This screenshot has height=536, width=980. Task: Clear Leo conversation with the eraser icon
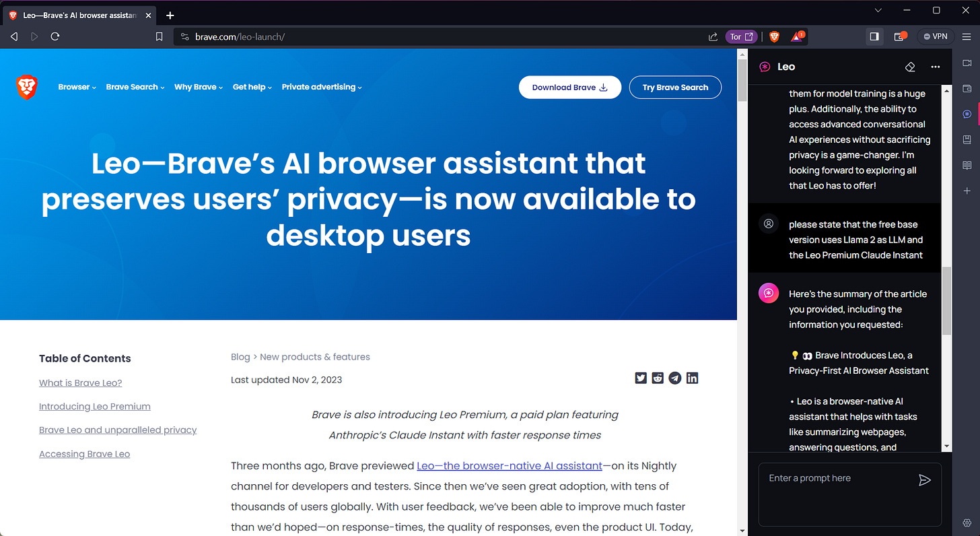pos(910,67)
